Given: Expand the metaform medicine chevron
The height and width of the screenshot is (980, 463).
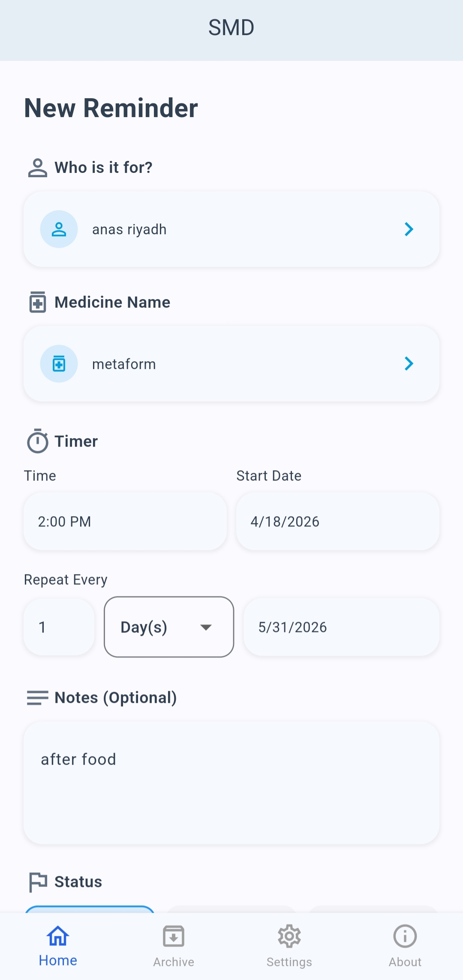Looking at the screenshot, I should [x=409, y=364].
